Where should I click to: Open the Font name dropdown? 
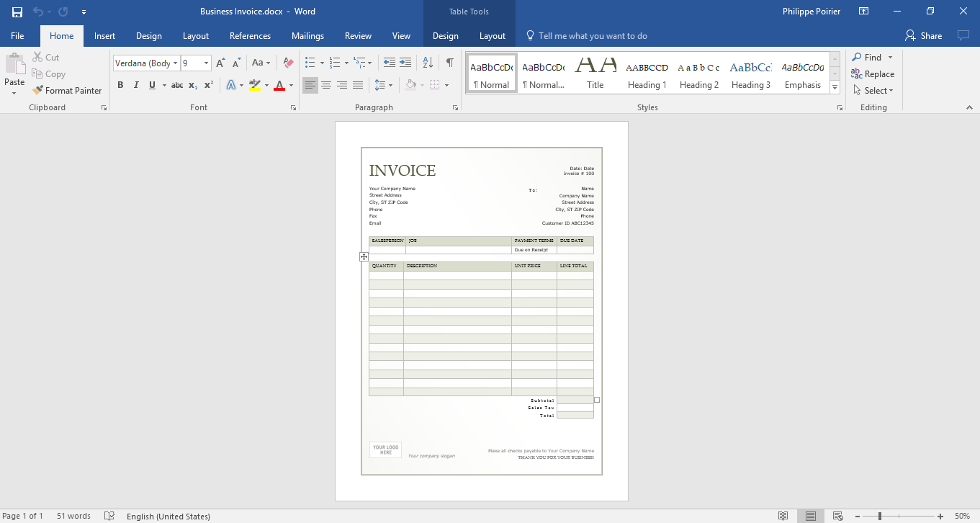point(176,63)
